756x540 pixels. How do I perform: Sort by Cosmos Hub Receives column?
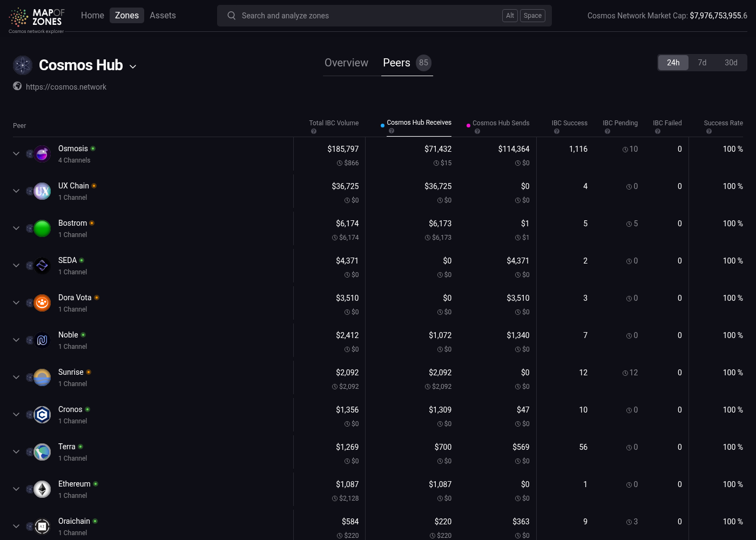coord(419,123)
